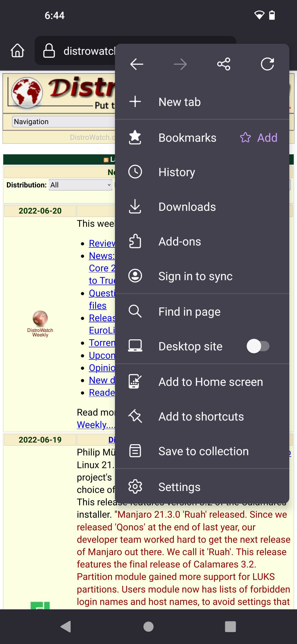Tap the distrowatch URL text field
The height and width of the screenshot is (644, 297).
point(89,51)
